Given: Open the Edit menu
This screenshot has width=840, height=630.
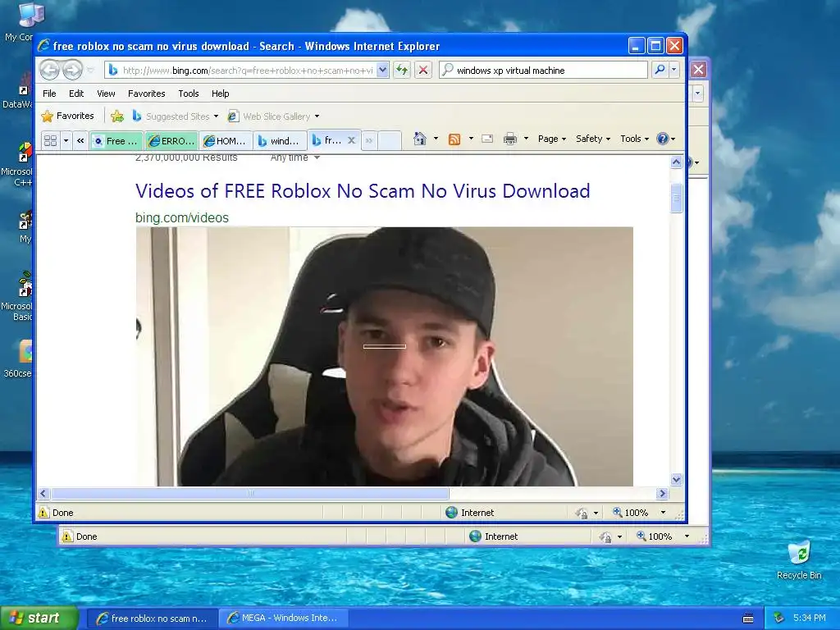Looking at the screenshot, I should pyautogui.click(x=76, y=94).
